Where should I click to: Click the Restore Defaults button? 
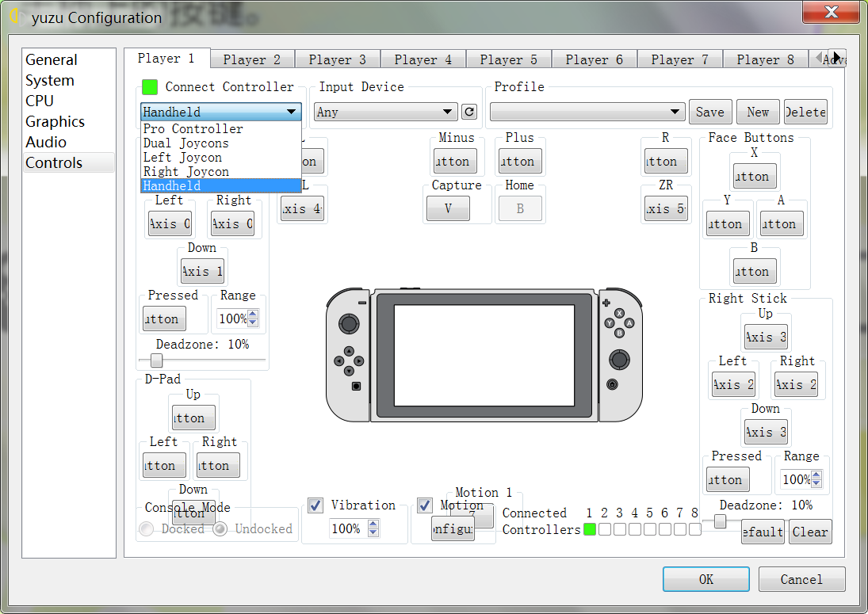tap(763, 532)
